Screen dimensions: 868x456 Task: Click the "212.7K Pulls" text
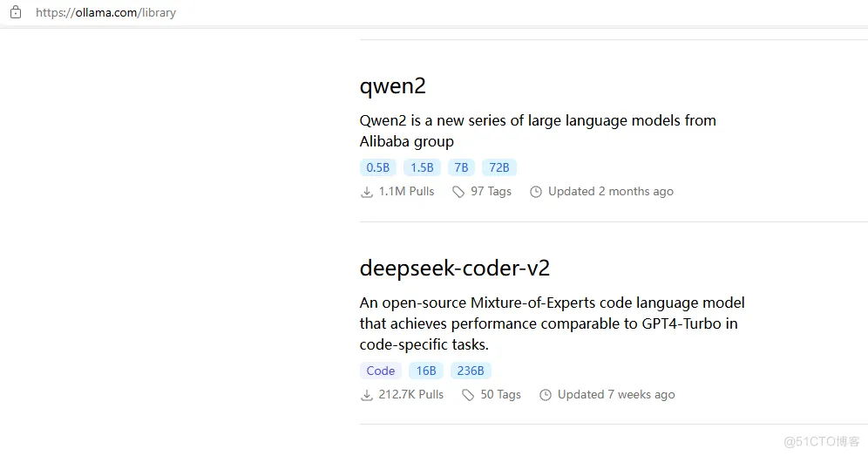tap(410, 394)
